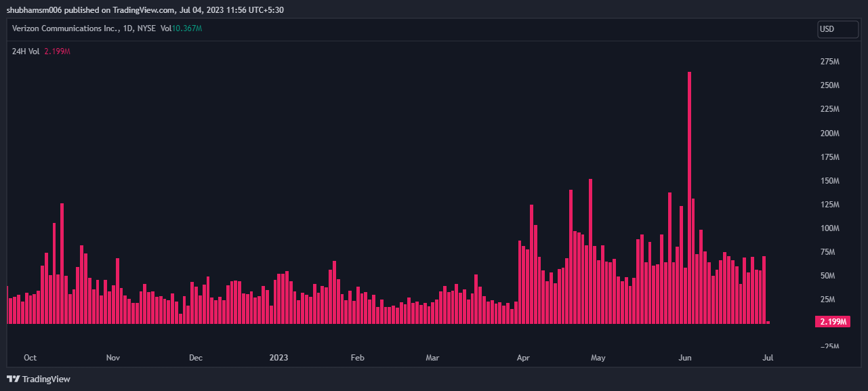Select the Mar label on time axis
The height and width of the screenshot is (391, 868).
432,357
